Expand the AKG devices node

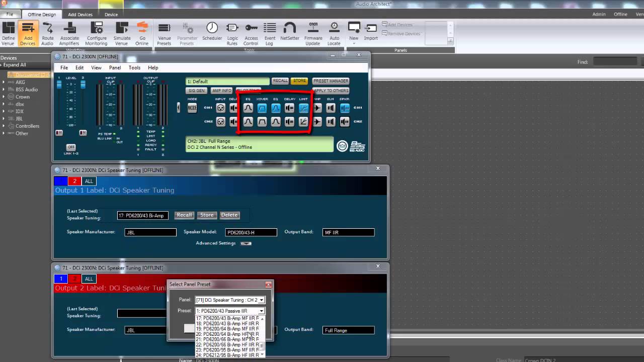coord(4,82)
